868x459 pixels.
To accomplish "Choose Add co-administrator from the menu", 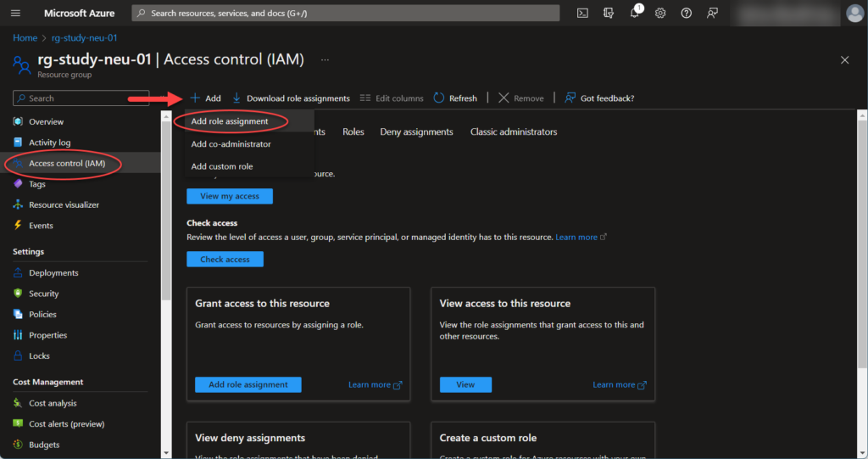I will click(231, 144).
